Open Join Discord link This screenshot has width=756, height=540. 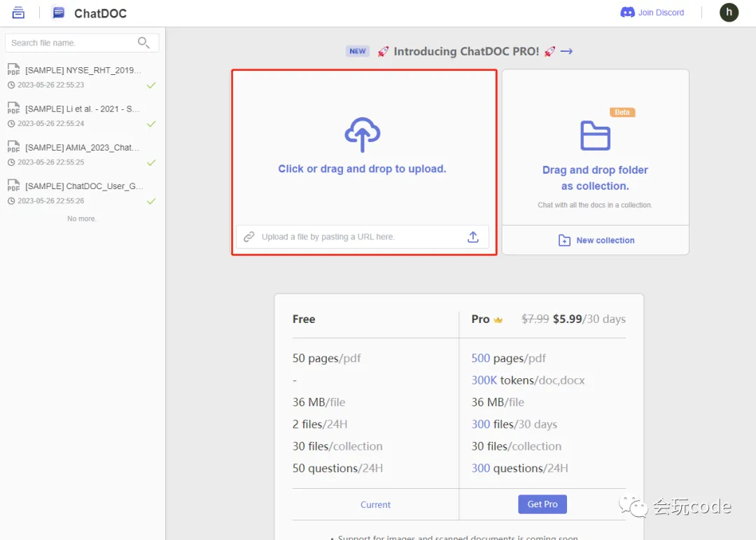pos(661,13)
